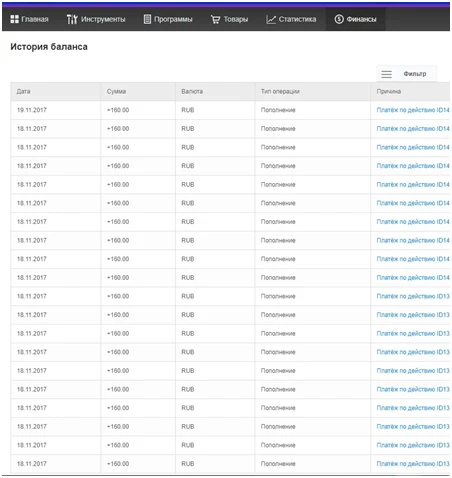
Task: Open the last row's payment link
Action: click(x=413, y=464)
